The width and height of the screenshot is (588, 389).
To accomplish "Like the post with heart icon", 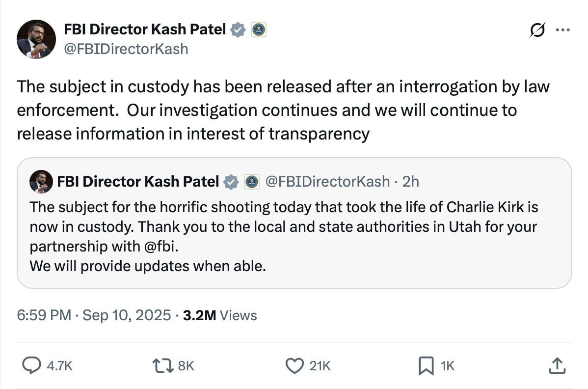I will tap(294, 366).
